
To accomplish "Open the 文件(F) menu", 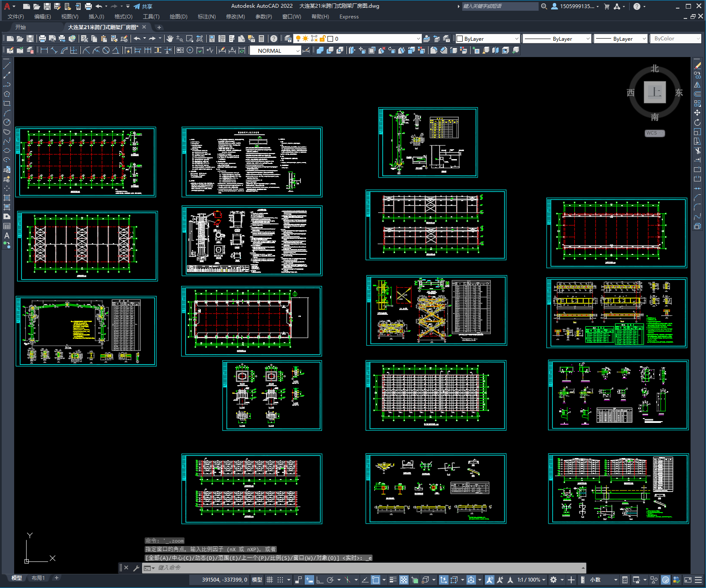I will coord(16,17).
